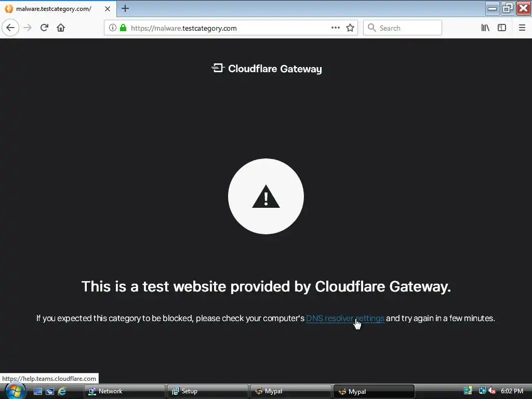Image resolution: width=532 pixels, height=399 pixels.
Task: Focus the Search input box
Action: 403,28
